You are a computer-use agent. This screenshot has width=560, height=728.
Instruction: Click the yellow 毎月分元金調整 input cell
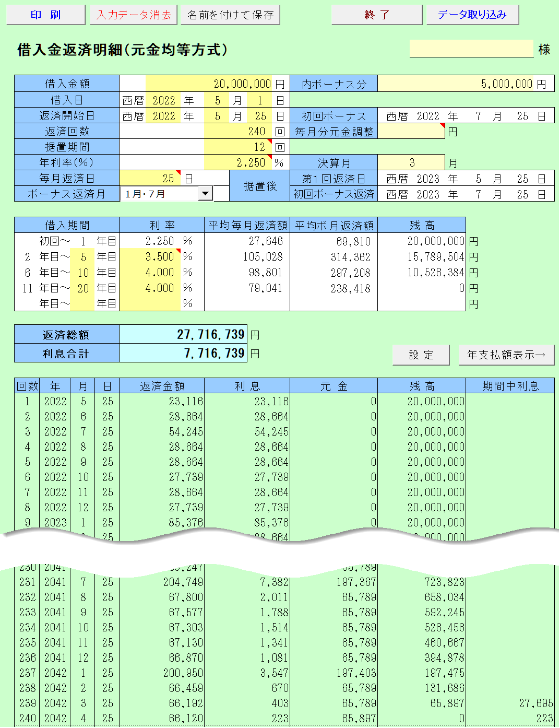coord(411,132)
